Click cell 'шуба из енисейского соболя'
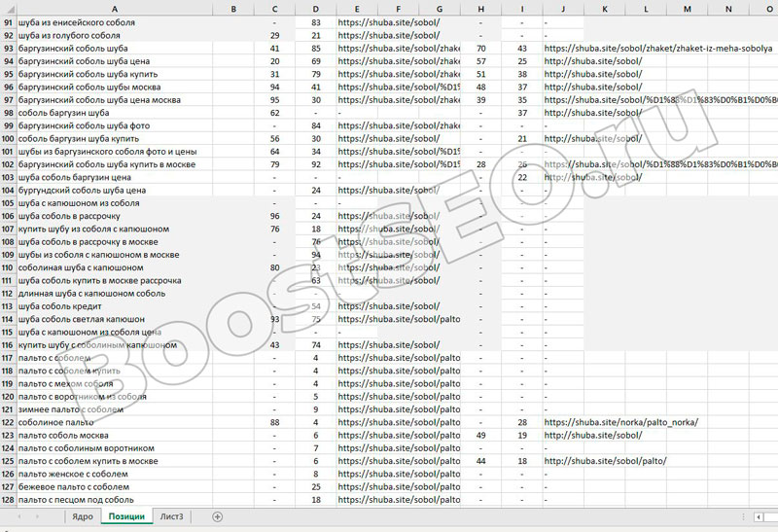This screenshot has height=532, width=778. (x=115, y=22)
